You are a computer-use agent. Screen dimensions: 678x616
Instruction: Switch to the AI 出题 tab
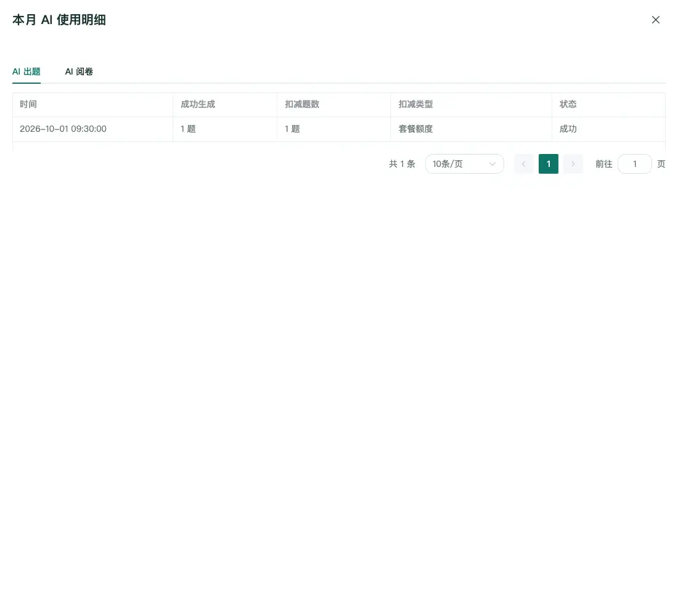point(27,71)
